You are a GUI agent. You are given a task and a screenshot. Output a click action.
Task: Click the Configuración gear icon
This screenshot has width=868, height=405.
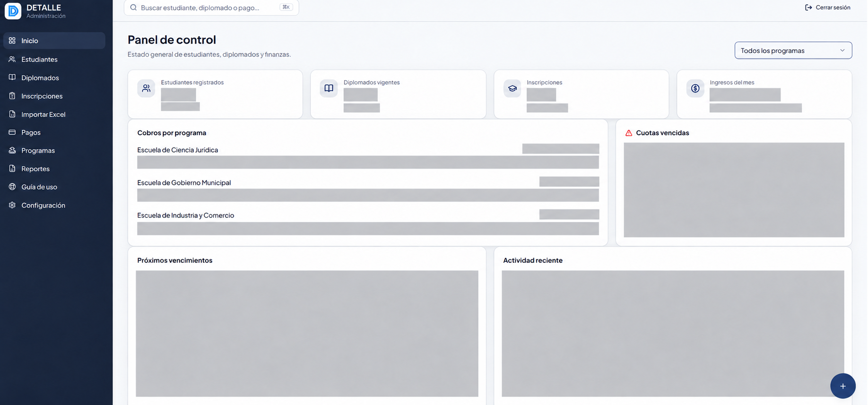coord(12,205)
